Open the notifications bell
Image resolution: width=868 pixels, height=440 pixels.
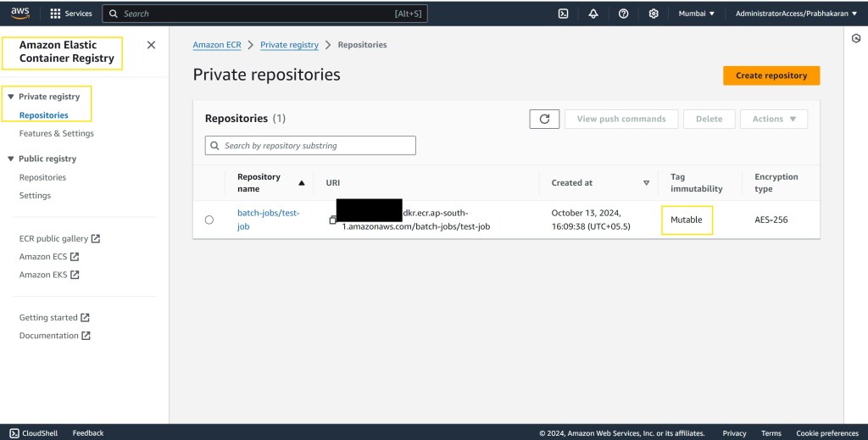click(x=593, y=14)
